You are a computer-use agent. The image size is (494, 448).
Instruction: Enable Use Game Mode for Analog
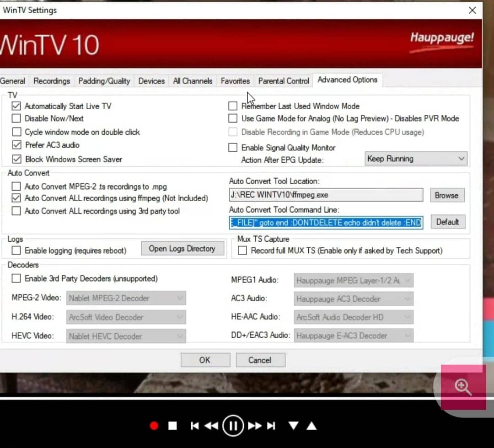click(233, 118)
